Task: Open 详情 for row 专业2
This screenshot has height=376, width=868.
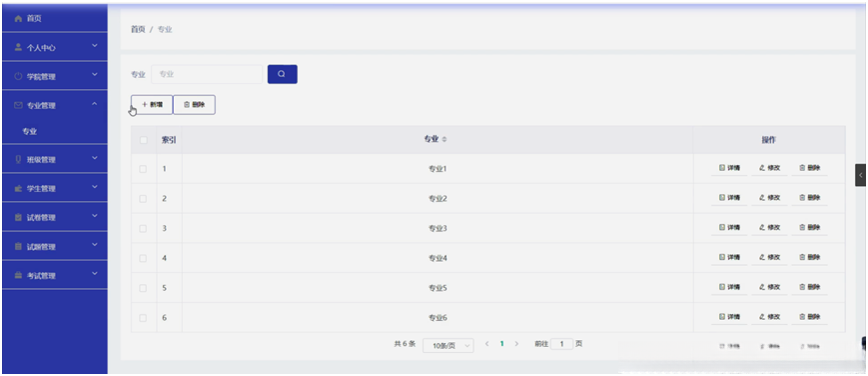Action: [x=729, y=197]
